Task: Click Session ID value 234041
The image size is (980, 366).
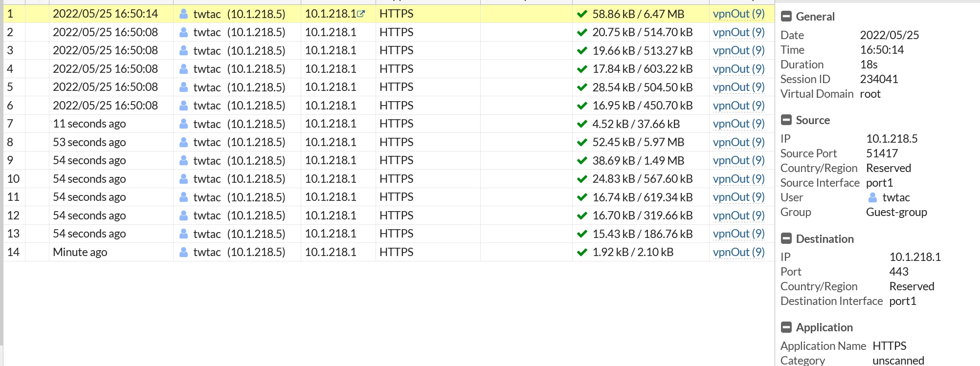Action: [879, 79]
